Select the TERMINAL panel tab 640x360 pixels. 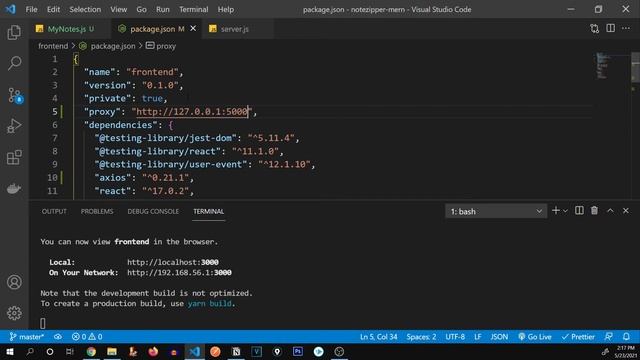pyautogui.click(x=209, y=211)
